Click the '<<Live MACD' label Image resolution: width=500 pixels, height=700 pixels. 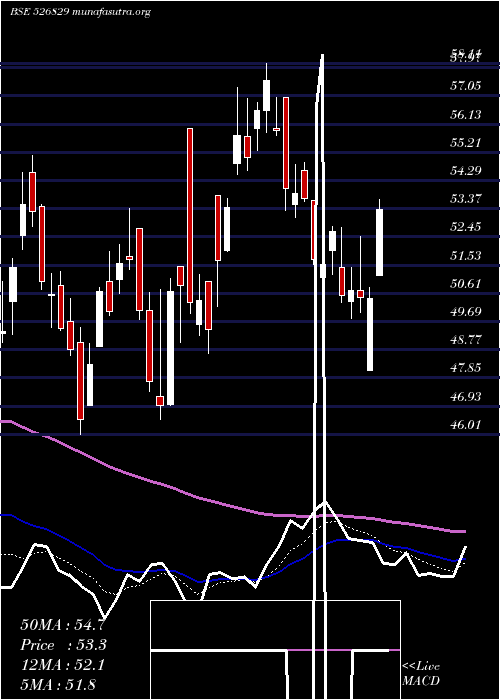pyautogui.click(x=421, y=673)
